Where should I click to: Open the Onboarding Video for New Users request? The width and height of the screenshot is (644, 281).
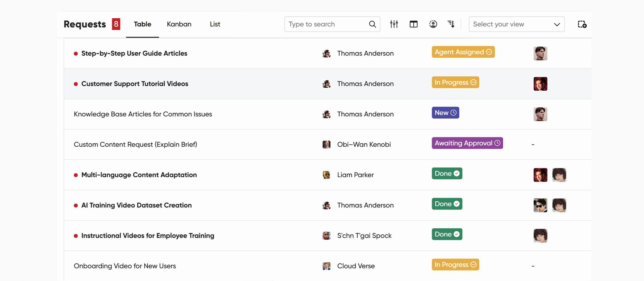(125, 266)
